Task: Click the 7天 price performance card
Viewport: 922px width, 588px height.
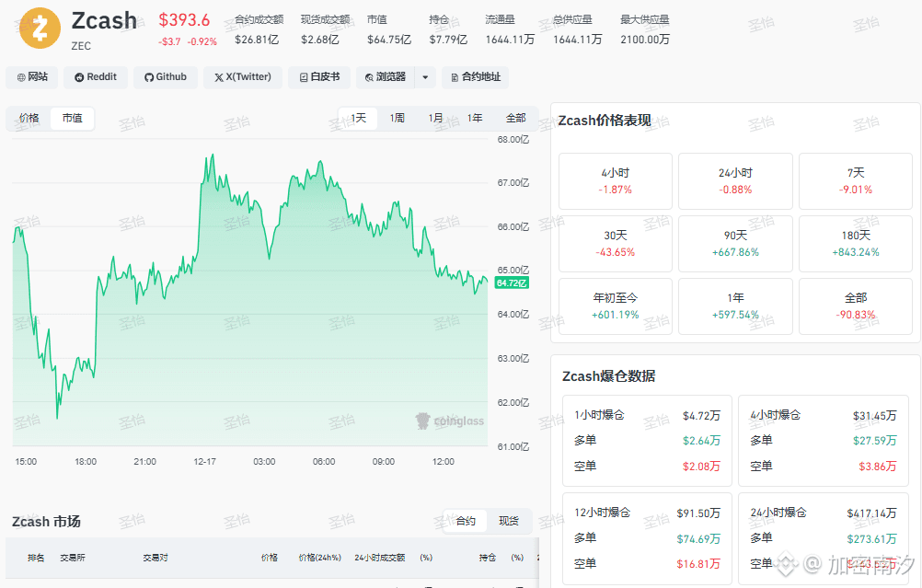Action: [856, 181]
